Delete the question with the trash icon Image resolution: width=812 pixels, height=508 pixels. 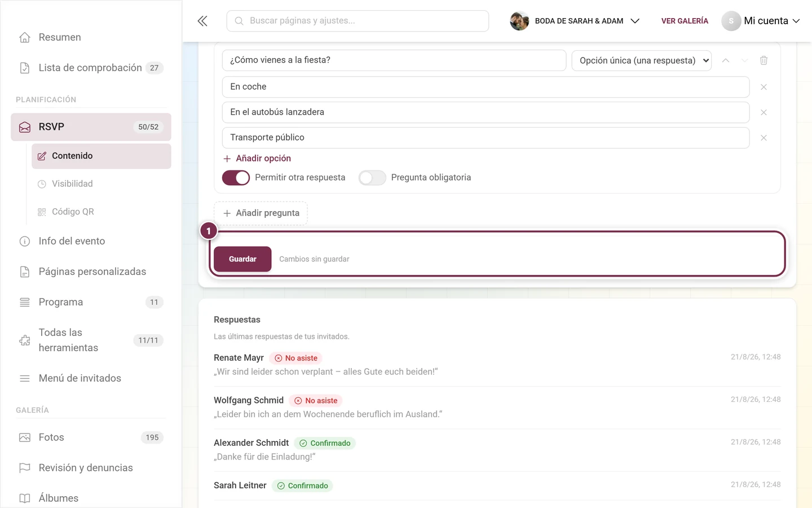[x=764, y=60]
